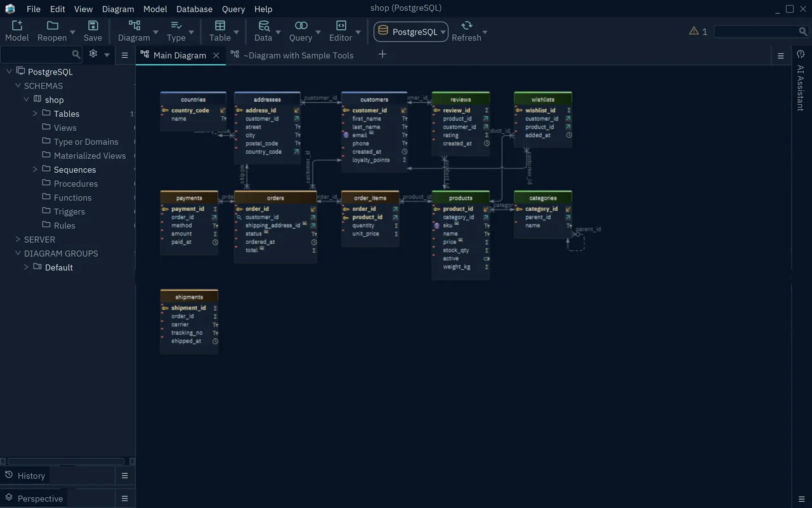Click the explorer settings gear icon
Viewport: 812px width, 508px height.
click(93, 54)
